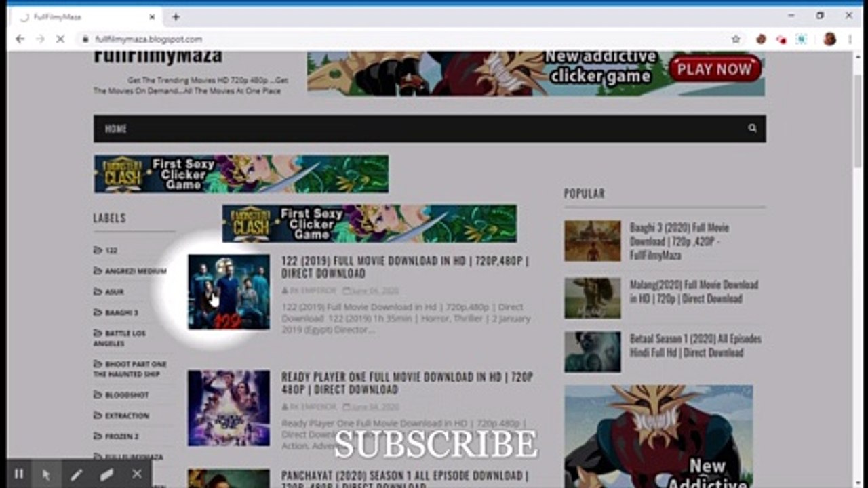Click the folder icon beside Extraction
Image resolution: width=868 pixels, height=488 pixels.
[x=98, y=415]
